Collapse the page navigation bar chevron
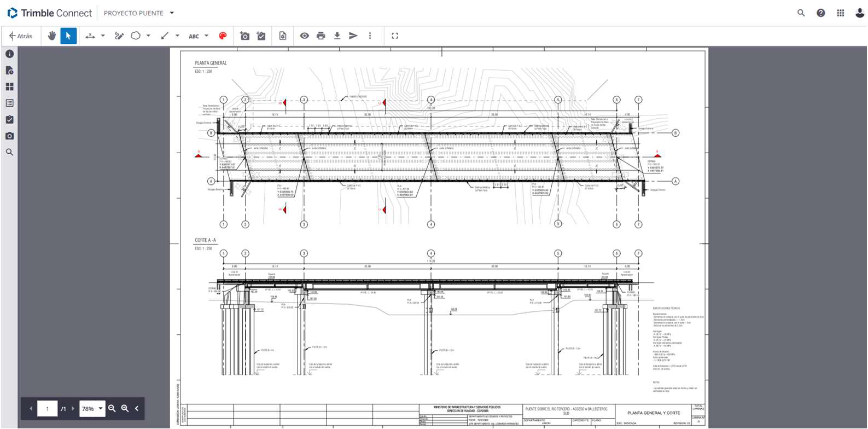 [x=137, y=409]
